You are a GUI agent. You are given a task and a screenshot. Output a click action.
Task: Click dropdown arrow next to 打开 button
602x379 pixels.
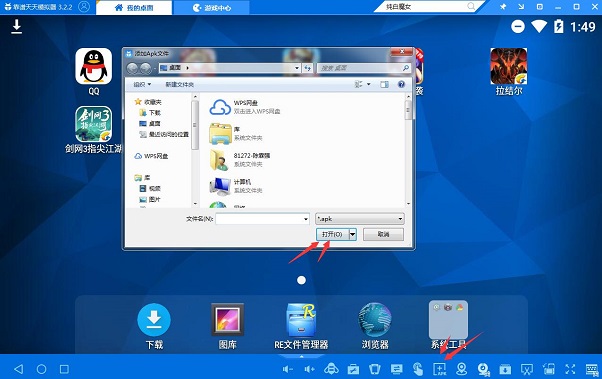(x=353, y=234)
